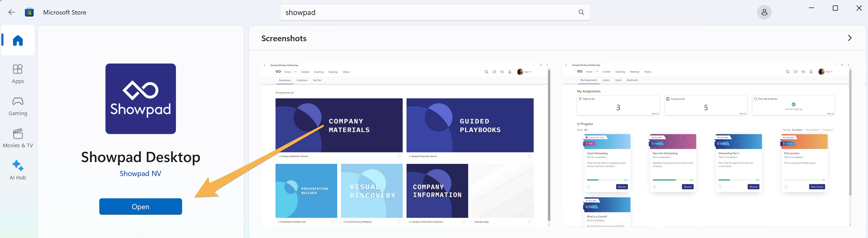Image resolution: width=868 pixels, height=238 pixels.
Task: Click the Showpad app logo tile
Action: click(x=140, y=99)
